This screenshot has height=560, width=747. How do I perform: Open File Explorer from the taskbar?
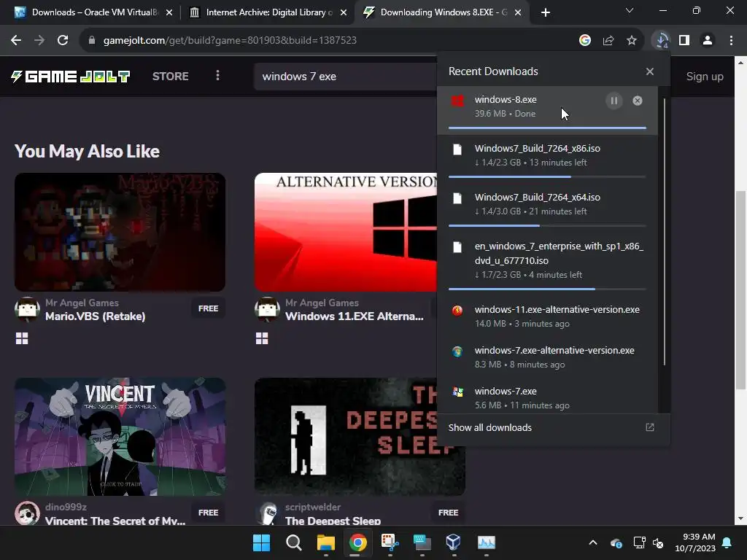point(326,542)
